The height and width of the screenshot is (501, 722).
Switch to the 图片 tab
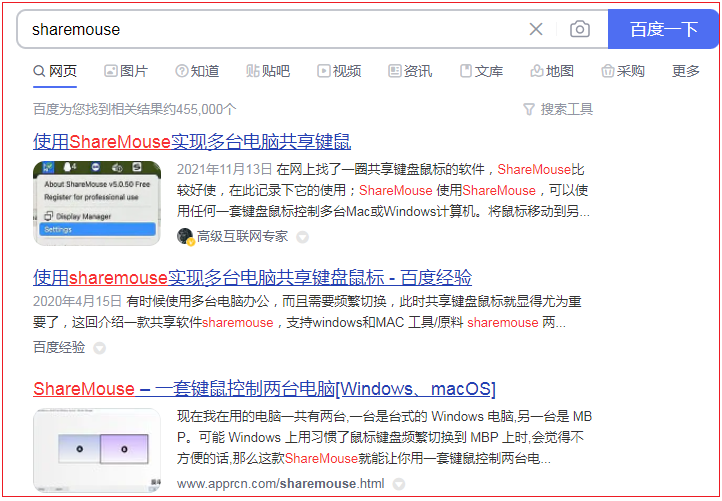click(126, 71)
